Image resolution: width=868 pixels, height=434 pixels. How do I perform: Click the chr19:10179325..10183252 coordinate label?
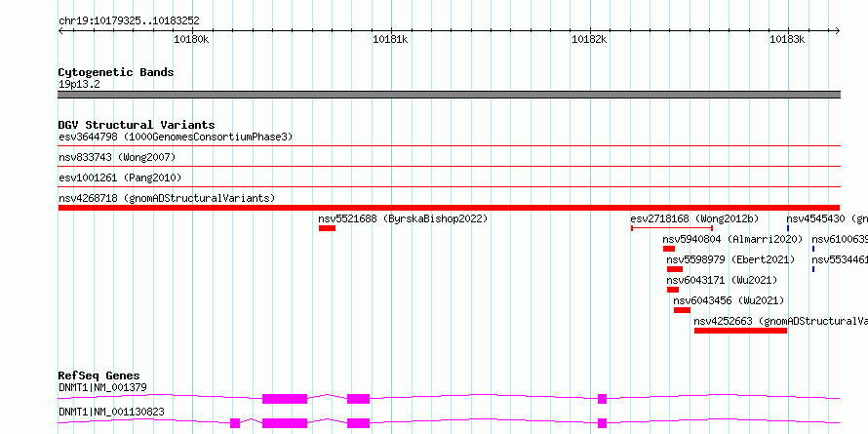pyautogui.click(x=129, y=21)
